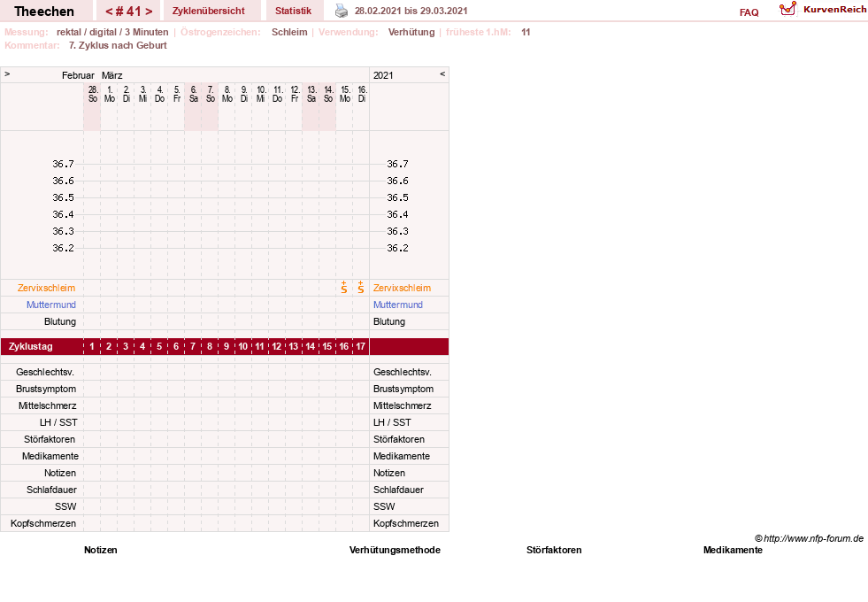Click the Zyklustag row header
This screenshot has height=602, width=868.
[31, 346]
